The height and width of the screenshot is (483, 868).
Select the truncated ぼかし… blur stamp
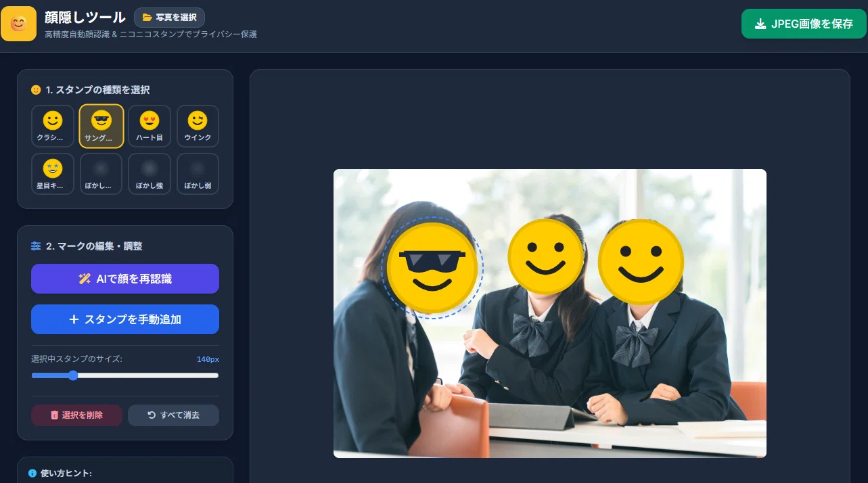[x=101, y=175]
